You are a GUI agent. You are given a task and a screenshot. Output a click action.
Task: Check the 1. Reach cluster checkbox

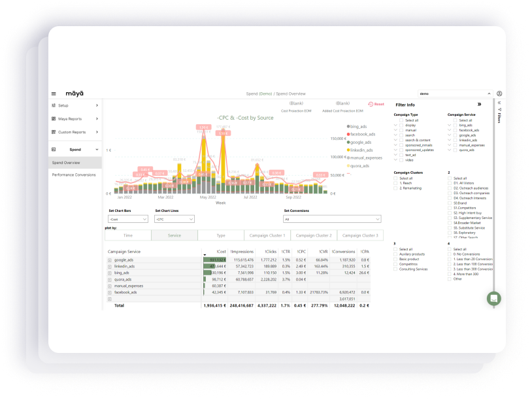pos(395,183)
